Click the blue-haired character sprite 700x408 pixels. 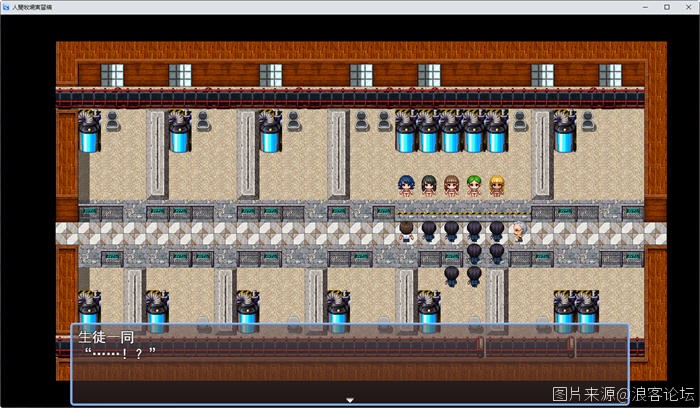pyautogui.click(x=407, y=187)
